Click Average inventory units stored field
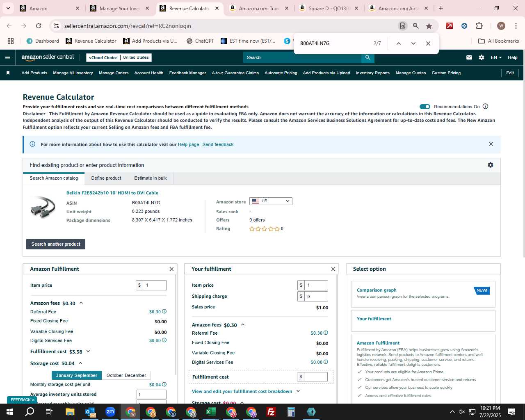Image resolution: width=525 pixels, height=420 pixels. pyautogui.click(x=151, y=395)
